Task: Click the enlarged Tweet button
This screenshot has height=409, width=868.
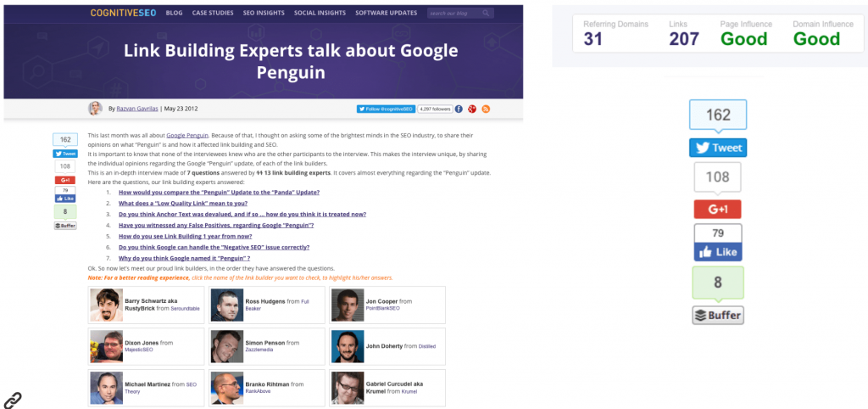Action: coord(718,148)
